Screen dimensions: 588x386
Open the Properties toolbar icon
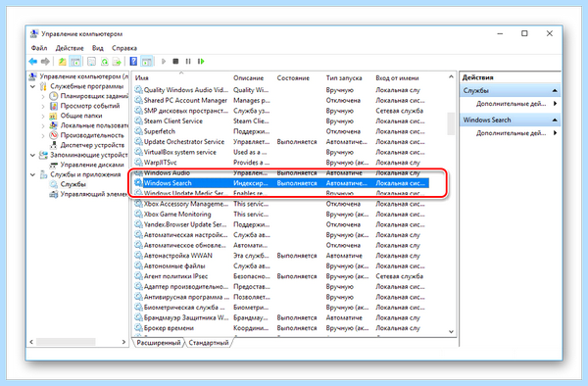pyautogui.click(x=91, y=62)
